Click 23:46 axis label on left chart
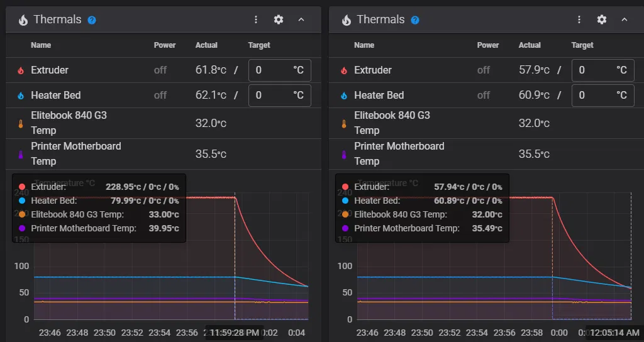This screenshot has width=644, height=342. [x=50, y=333]
